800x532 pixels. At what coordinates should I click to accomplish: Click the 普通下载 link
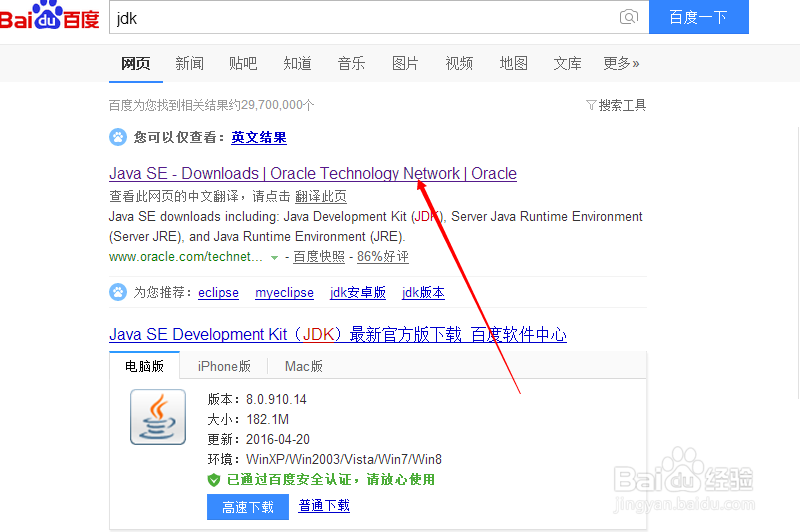324,505
